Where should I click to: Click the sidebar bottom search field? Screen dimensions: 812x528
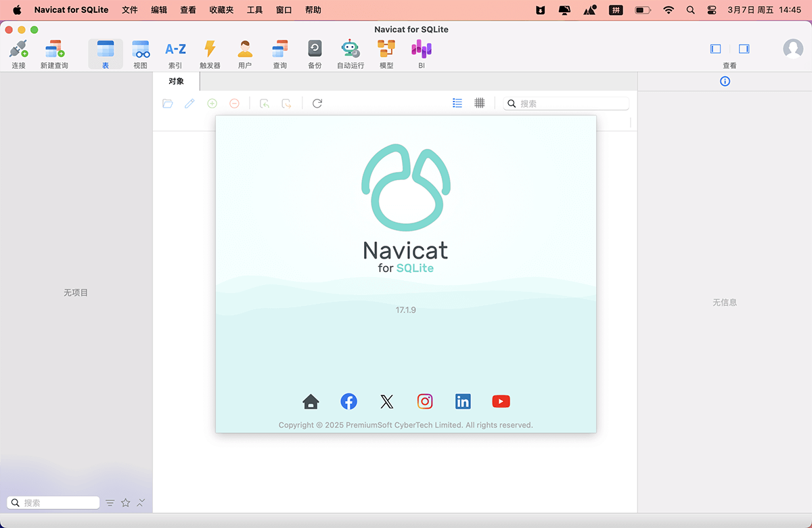(x=53, y=503)
